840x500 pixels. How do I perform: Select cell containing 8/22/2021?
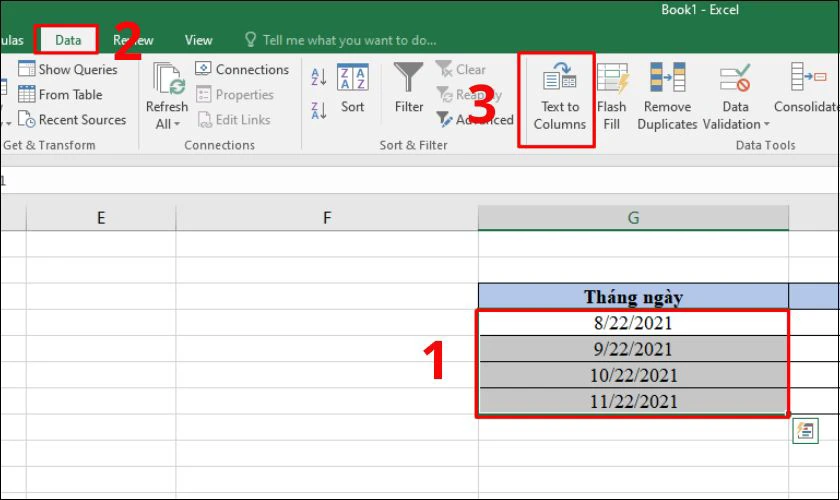pos(633,323)
